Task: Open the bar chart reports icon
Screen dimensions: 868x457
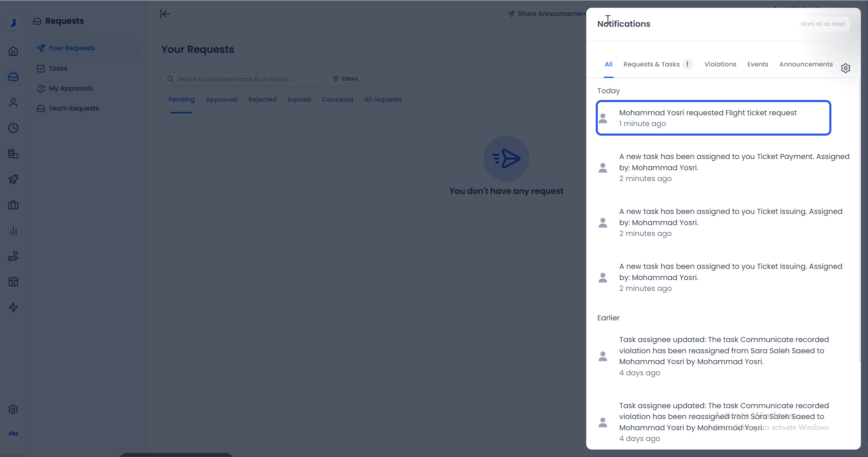Action: tap(13, 231)
